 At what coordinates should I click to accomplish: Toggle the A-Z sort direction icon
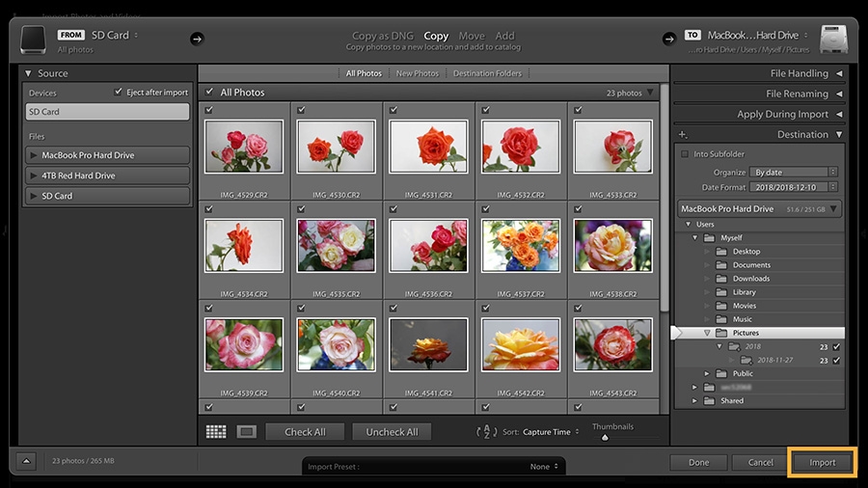[486, 431]
